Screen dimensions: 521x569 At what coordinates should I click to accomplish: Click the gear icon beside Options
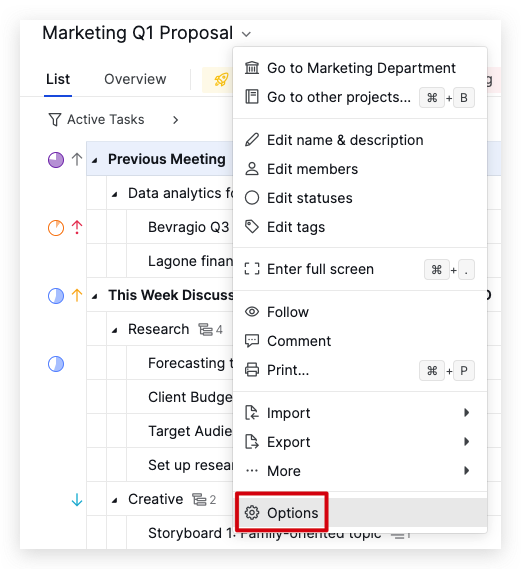tap(252, 513)
